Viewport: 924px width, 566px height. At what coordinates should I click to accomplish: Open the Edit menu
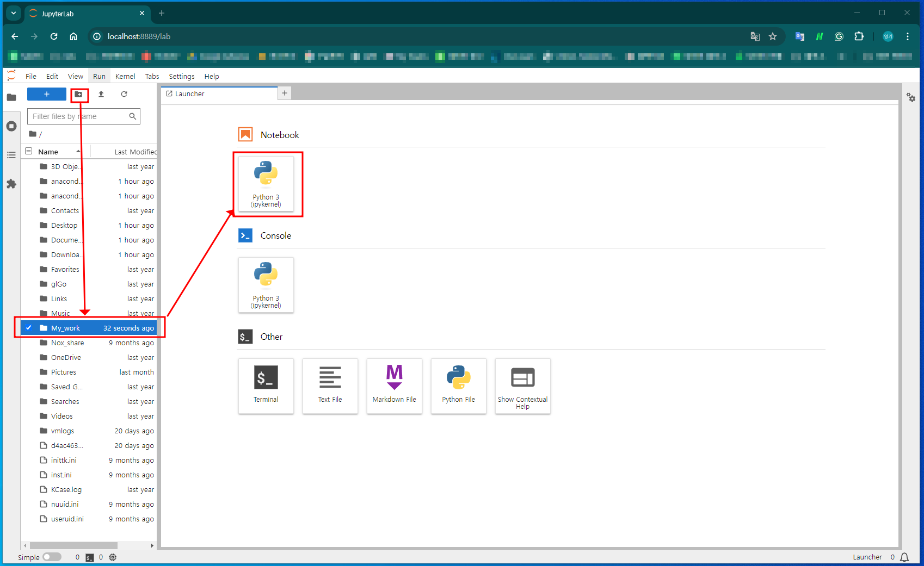[52, 76]
